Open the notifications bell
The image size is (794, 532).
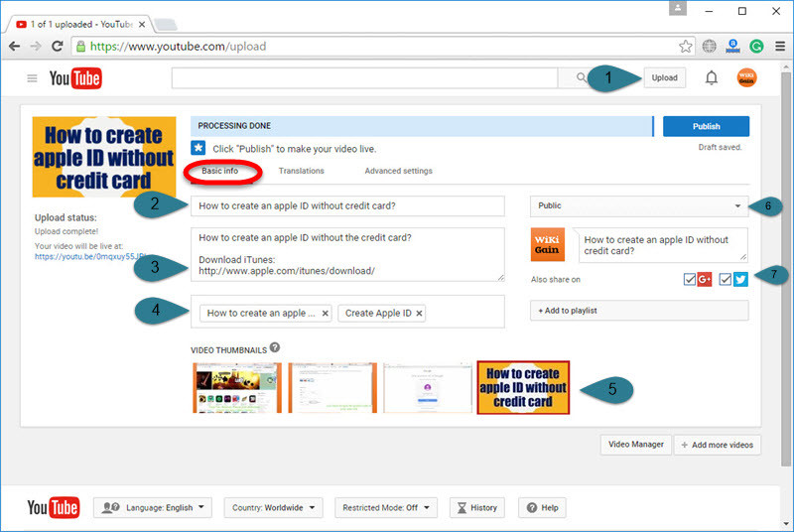[x=712, y=77]
